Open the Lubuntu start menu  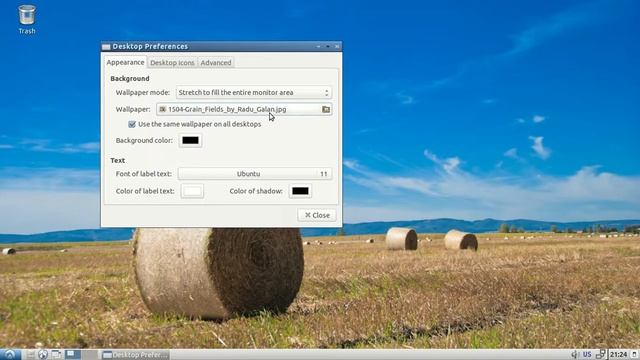(10, 354)
